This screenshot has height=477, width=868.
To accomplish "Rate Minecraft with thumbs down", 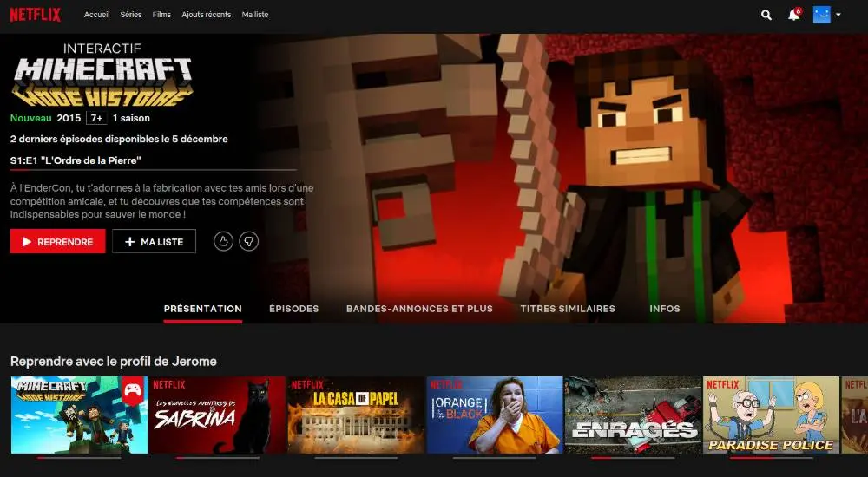I will [x=248, y=241].
